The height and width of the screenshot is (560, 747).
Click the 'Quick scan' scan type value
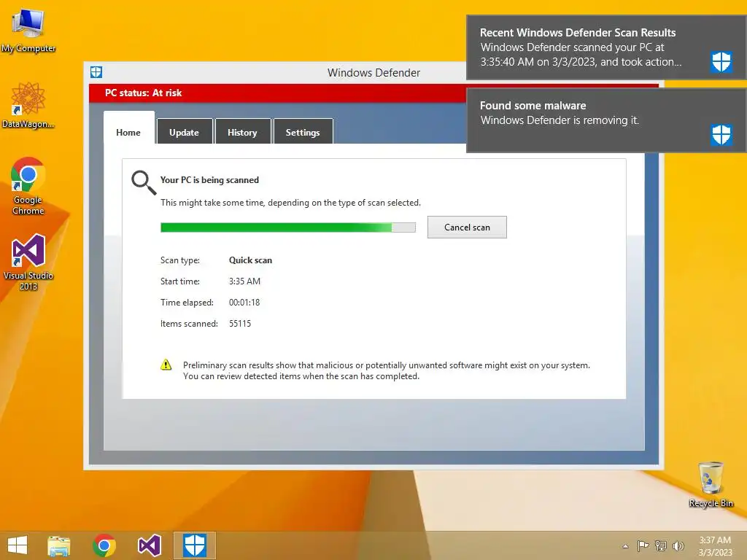pos(251,260)
